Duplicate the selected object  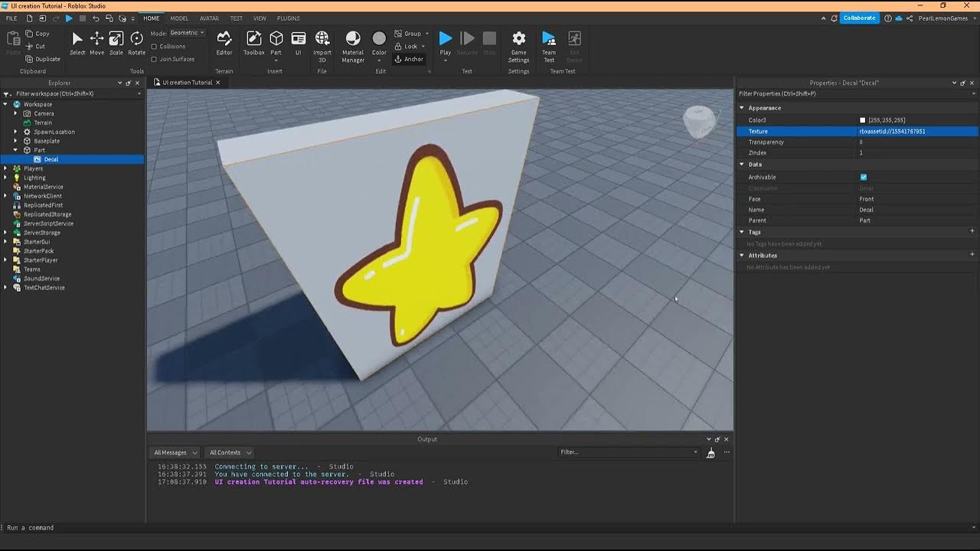[43, 59]
